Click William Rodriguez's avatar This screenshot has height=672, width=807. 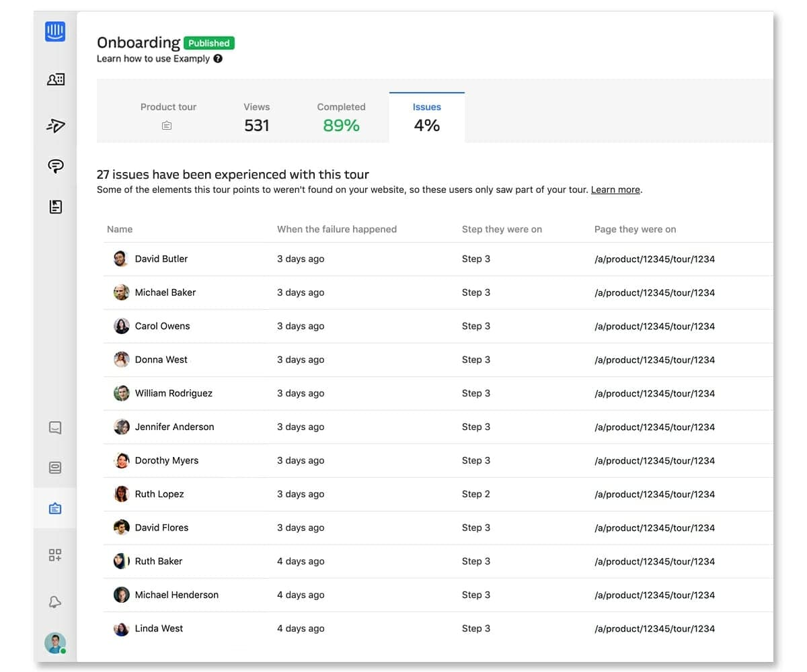pos(121,393)
